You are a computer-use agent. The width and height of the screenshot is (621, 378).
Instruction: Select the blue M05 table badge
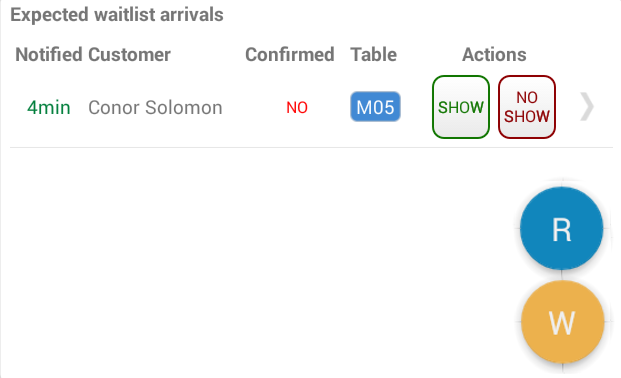pos(375,107)
